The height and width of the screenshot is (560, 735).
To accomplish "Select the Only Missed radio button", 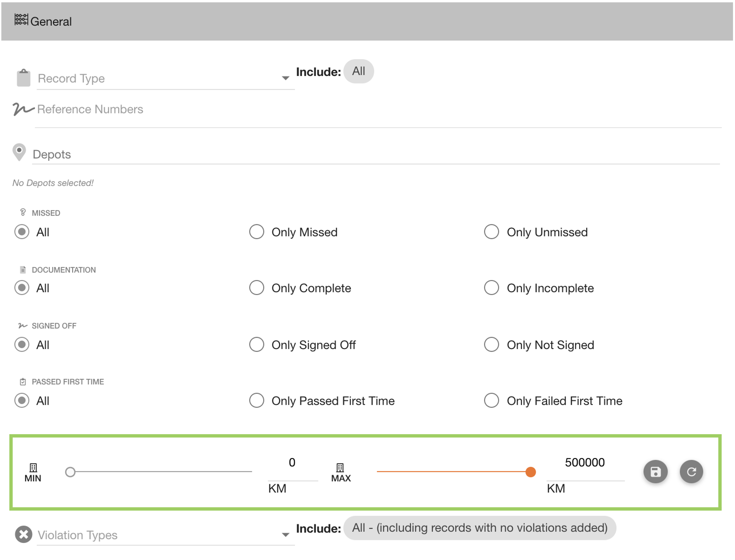I will (257, 232).
